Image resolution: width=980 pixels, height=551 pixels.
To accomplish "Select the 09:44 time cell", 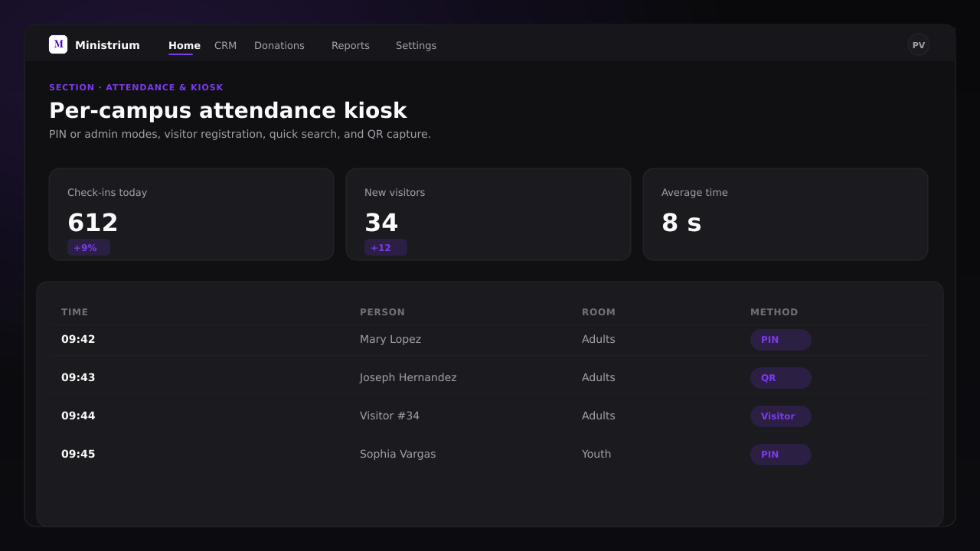I will click(x=78, y=416).
